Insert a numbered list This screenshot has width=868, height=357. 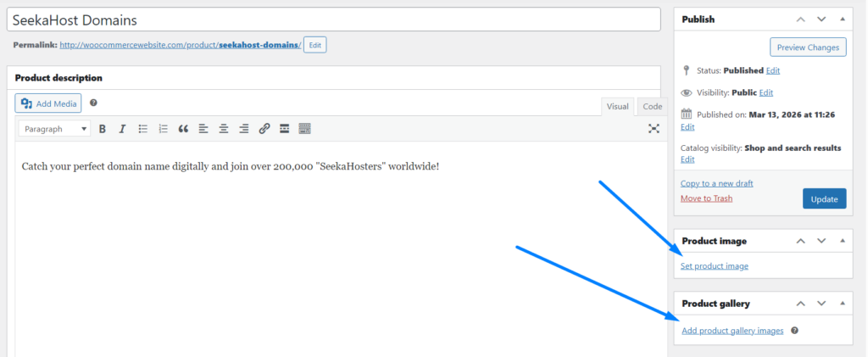coord(163,129)
